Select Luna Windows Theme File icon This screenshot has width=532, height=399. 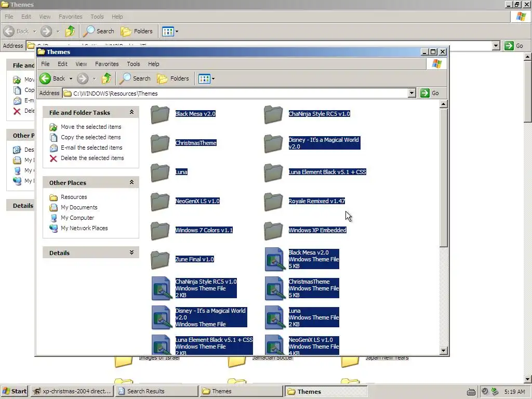pos(274,317)
